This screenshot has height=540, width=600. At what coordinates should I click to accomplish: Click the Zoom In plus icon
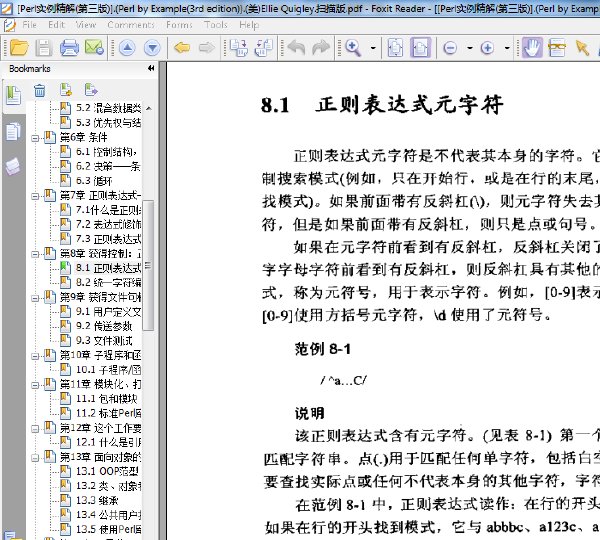pos(487,48)
